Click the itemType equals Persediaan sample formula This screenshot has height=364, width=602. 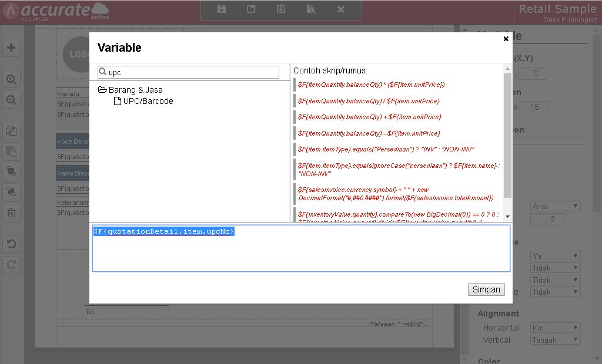pyautogui.click(x=386, y=149)
